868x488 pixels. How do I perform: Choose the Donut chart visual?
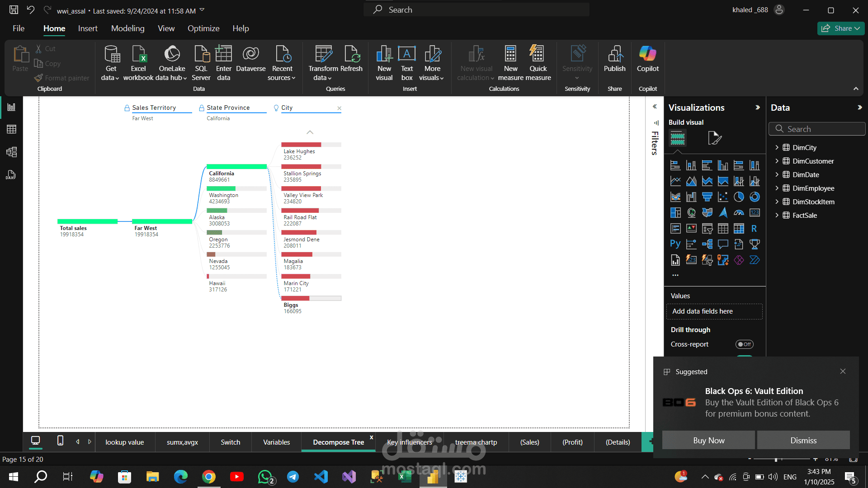pos(755,197)
